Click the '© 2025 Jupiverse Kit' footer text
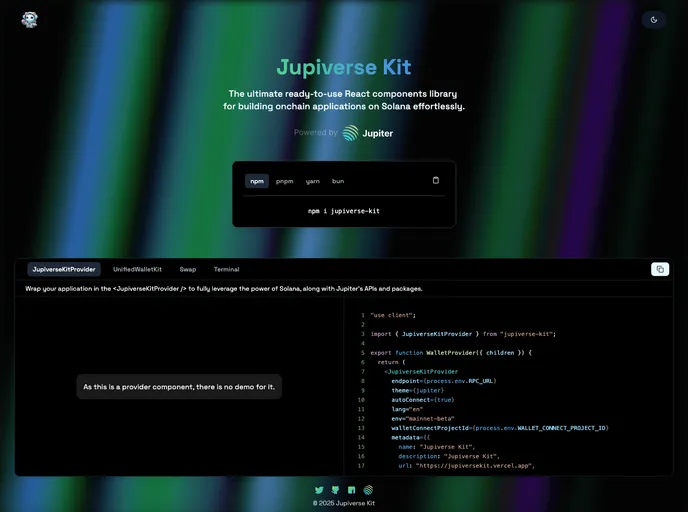Screen dimensions: 688x512 point(344,503)
